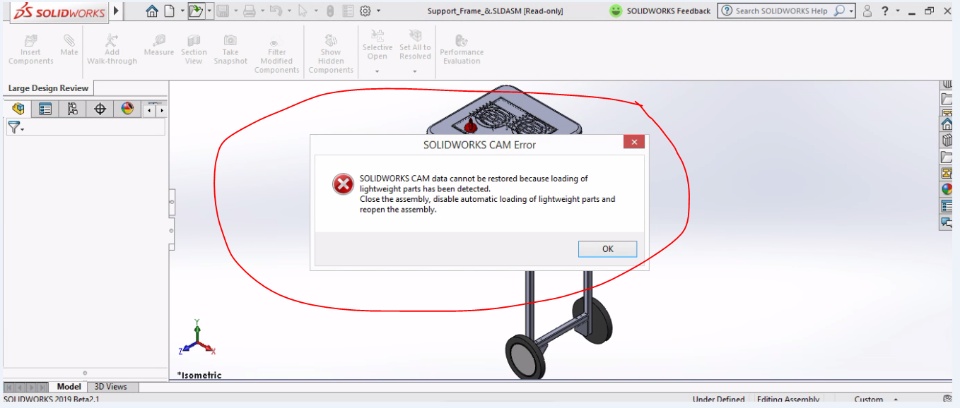This screenshot has width=960, height=408.
Task: Click the Save diskette icon
Action: point(223,10)
